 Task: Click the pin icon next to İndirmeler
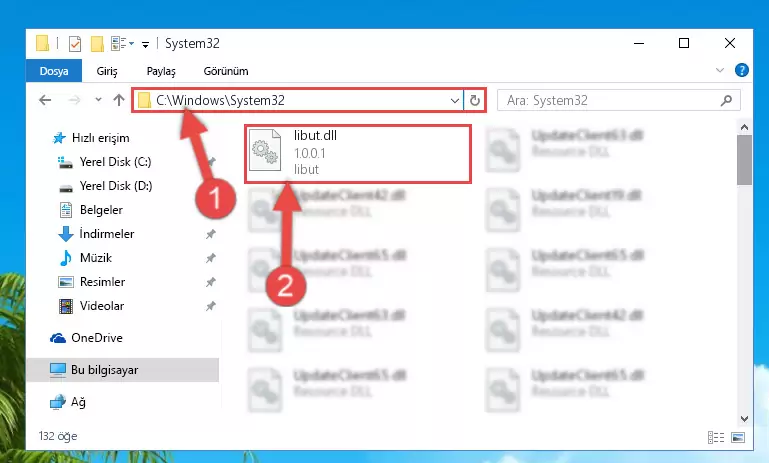tap(210, 234)
